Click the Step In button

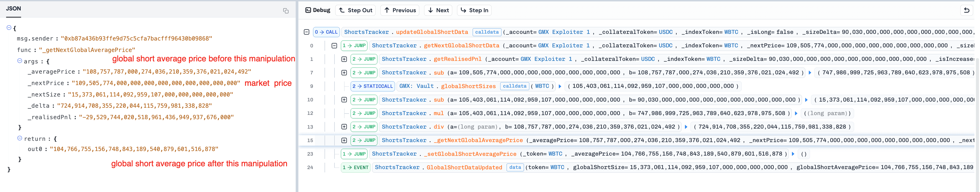tap(474, 10)
